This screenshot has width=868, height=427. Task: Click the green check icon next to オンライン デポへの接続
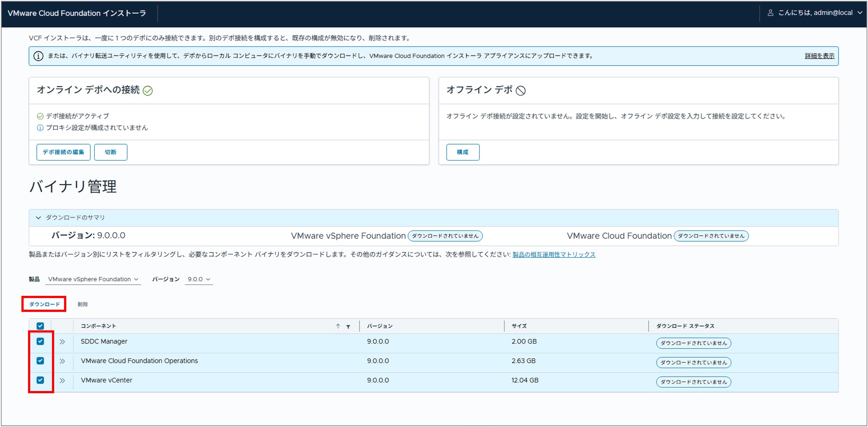click(x=148, y=91)
